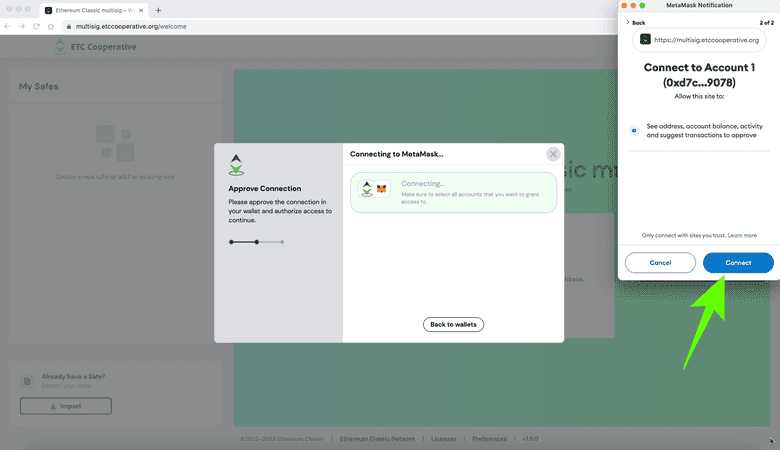The image size is (780, 450).
Task: Click the address bar URL field
Action: (130, 26)
